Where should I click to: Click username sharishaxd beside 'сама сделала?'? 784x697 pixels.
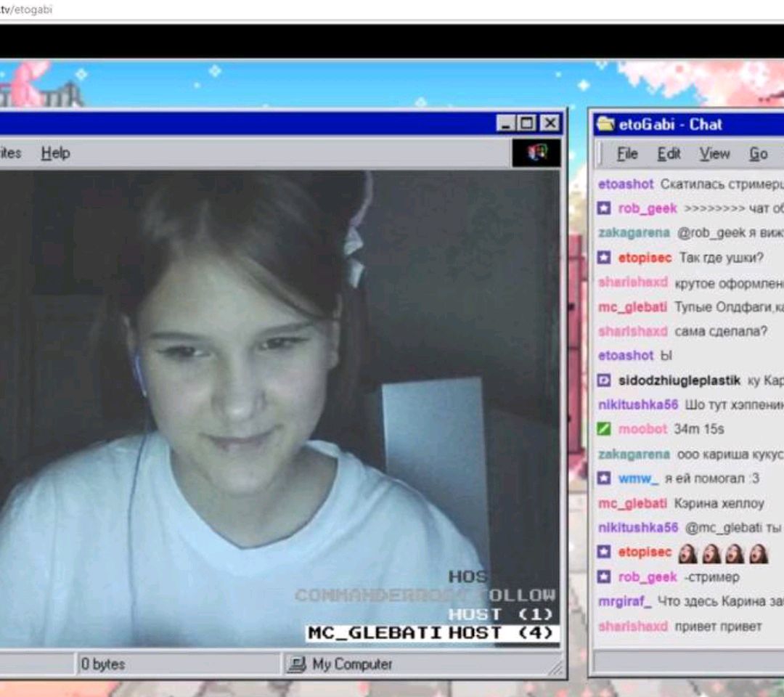[x=633, y=331]
